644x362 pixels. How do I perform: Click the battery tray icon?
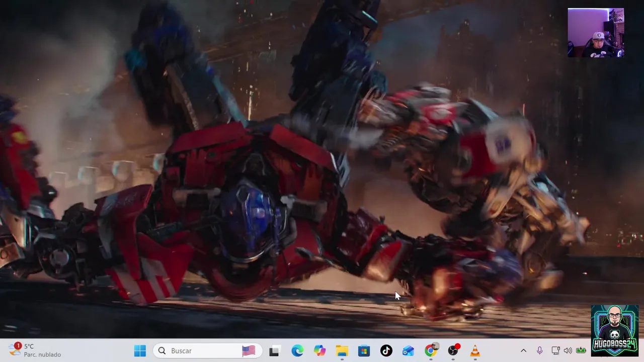click(x=581, y=350)
